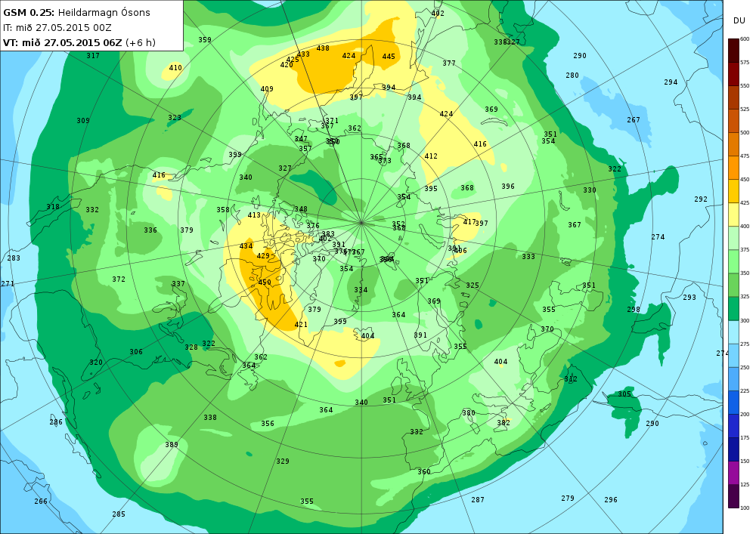Click the '359' ozone value on the map

coord(205,40)
